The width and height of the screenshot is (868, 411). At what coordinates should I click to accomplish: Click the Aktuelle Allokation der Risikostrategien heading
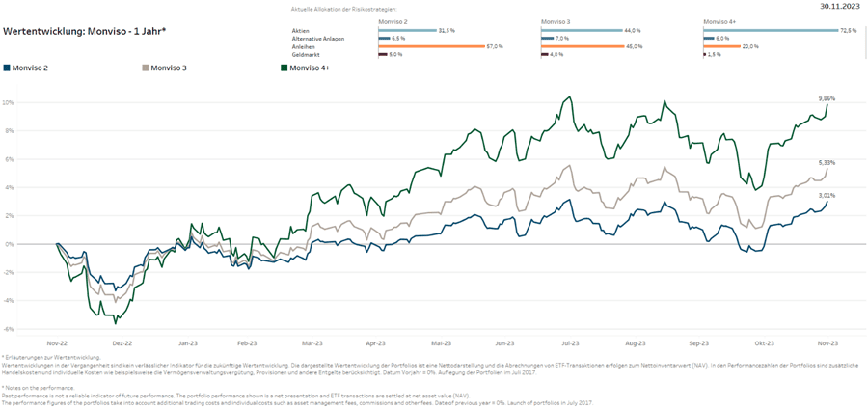(343, 10)
